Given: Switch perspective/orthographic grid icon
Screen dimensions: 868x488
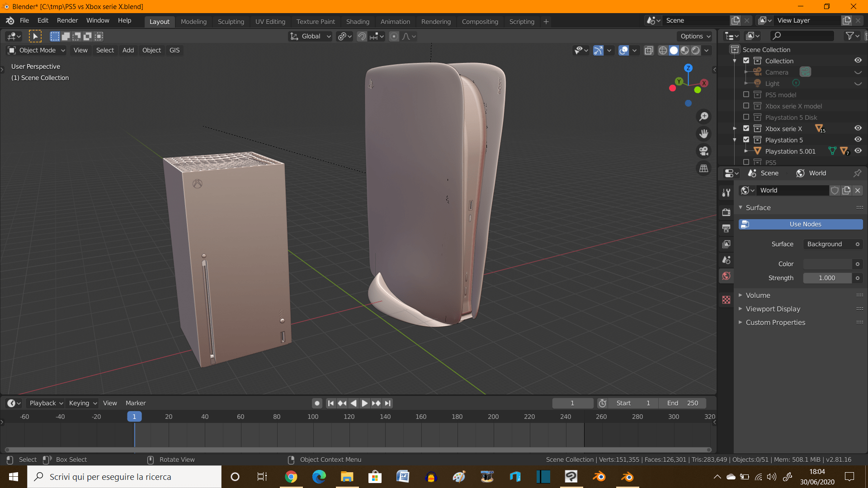Looking at the screenshot, I should 703,168.
